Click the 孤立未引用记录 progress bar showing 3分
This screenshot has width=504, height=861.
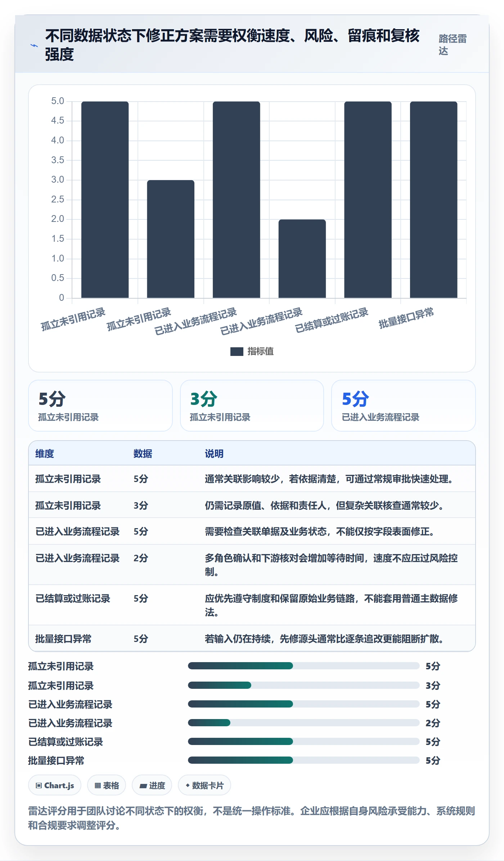pyautogui.click(x=304, y=685)
